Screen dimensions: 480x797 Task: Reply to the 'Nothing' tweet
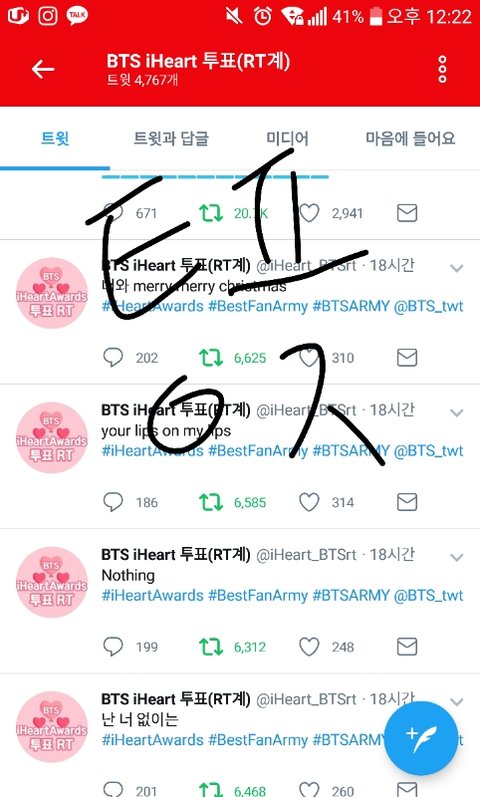click(x=113, y=647)
